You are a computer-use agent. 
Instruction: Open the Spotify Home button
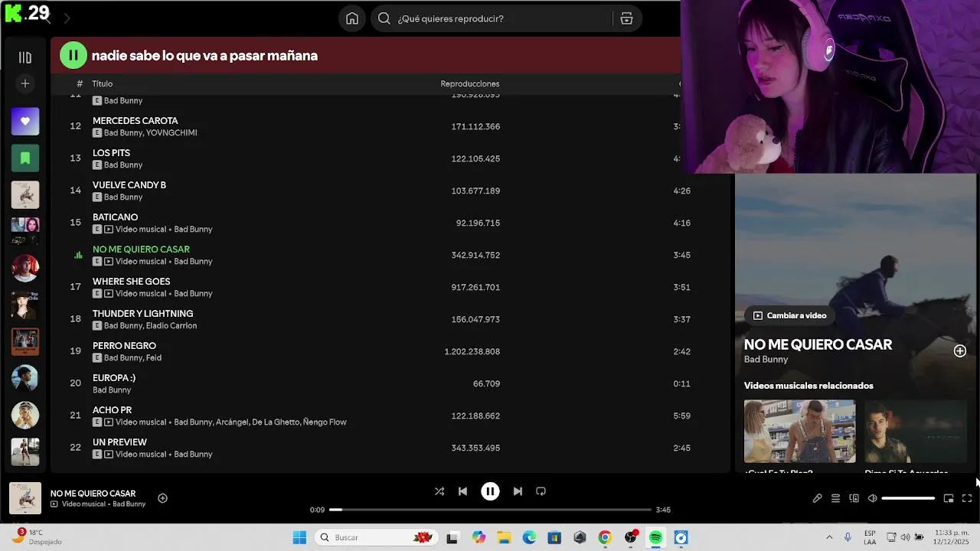(352, 18)
